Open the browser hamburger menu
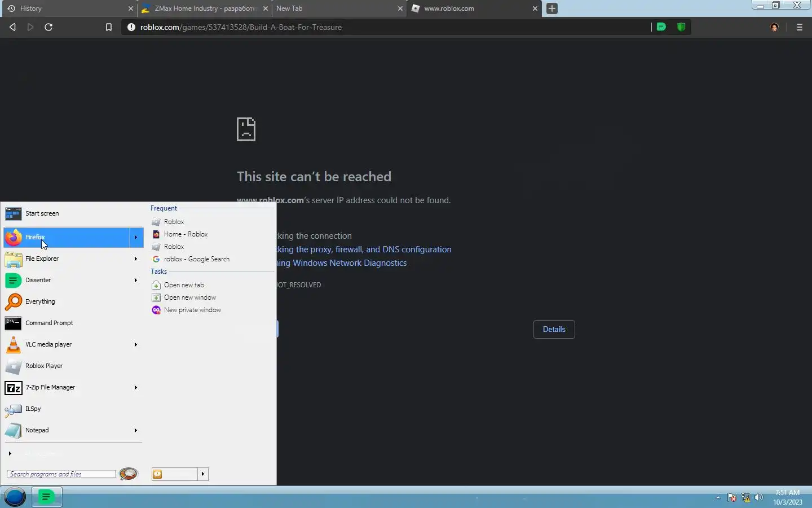812x508 pixels. (x=799, y=27)
